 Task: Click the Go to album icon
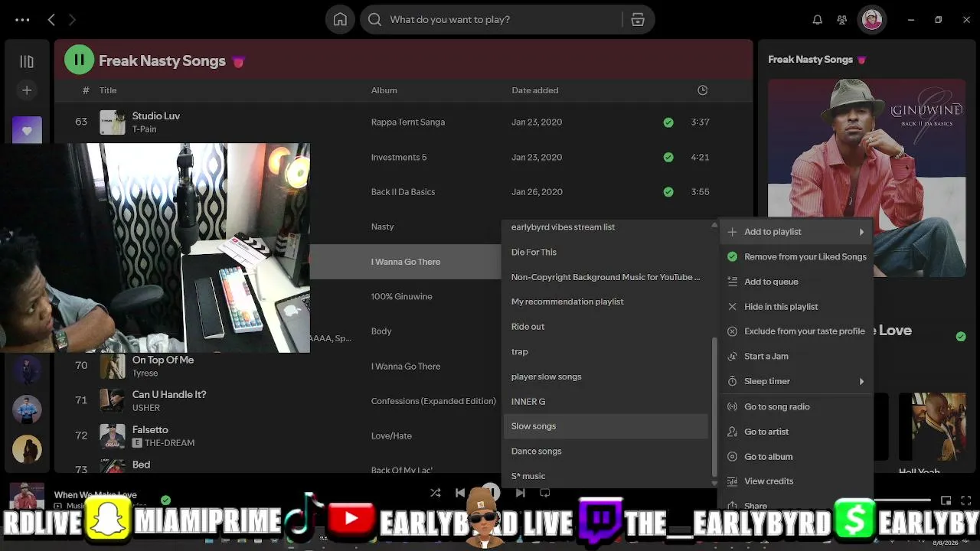pyautogui.click(x=732, y=457)
